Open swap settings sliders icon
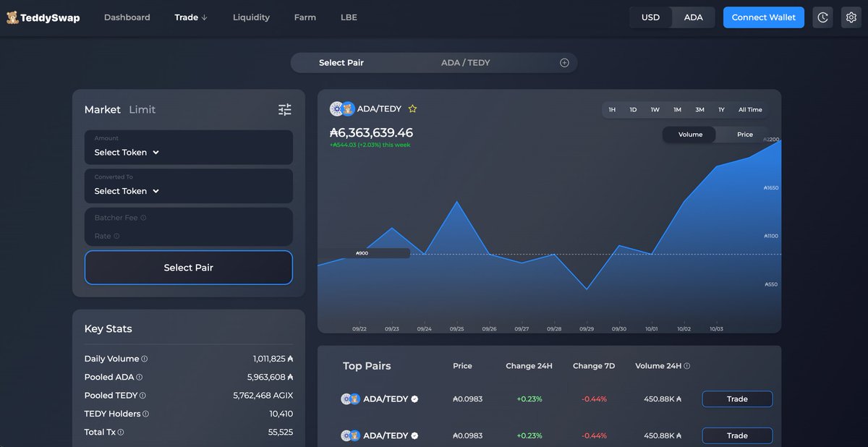This screenshot has height=447, width=868. coord(285,110)
